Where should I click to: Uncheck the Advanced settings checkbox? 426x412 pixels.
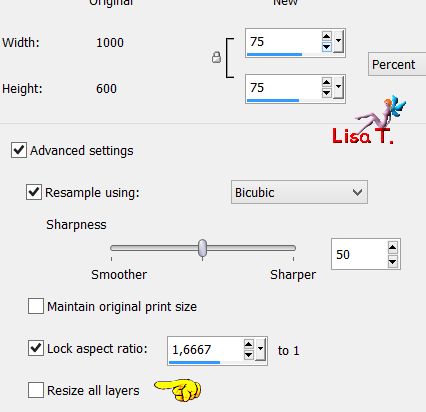[x=19, y=150]
